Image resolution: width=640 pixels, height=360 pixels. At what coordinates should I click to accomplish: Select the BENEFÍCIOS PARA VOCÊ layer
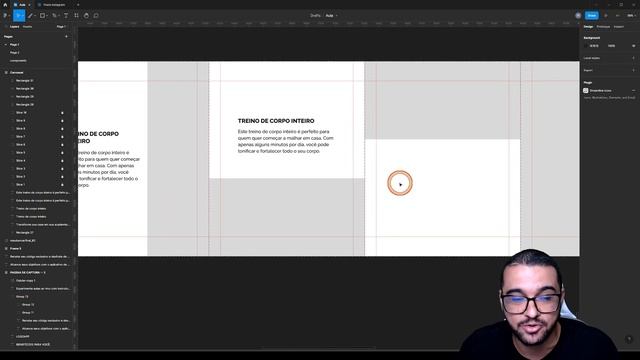33,344
